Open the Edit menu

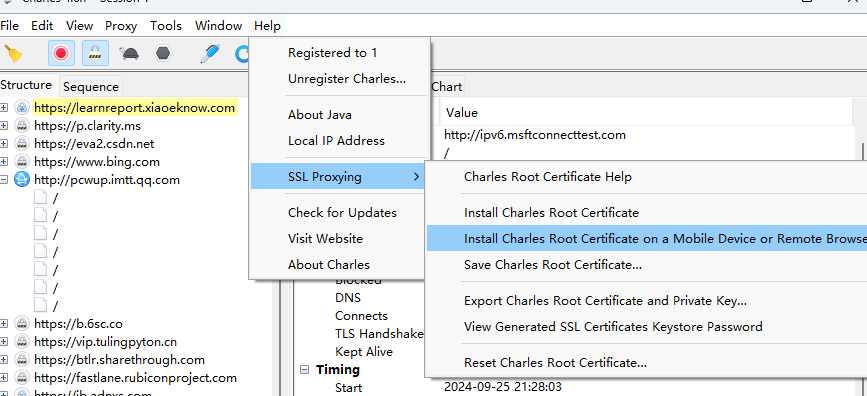[42, 25]
